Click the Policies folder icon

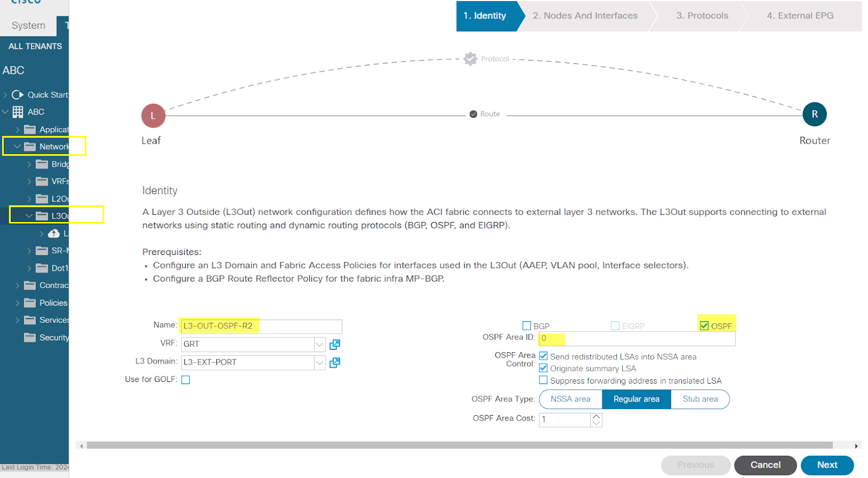tap(30, 303)
